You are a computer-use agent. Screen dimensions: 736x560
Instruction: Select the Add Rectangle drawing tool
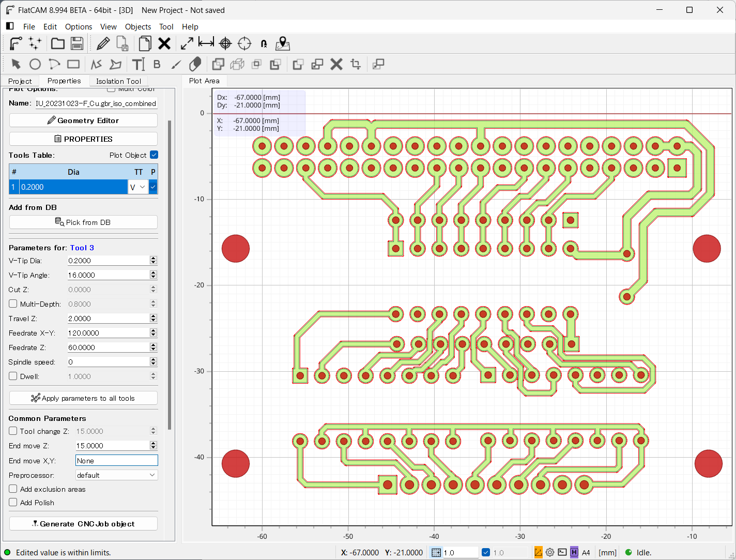tap(73, 64)
